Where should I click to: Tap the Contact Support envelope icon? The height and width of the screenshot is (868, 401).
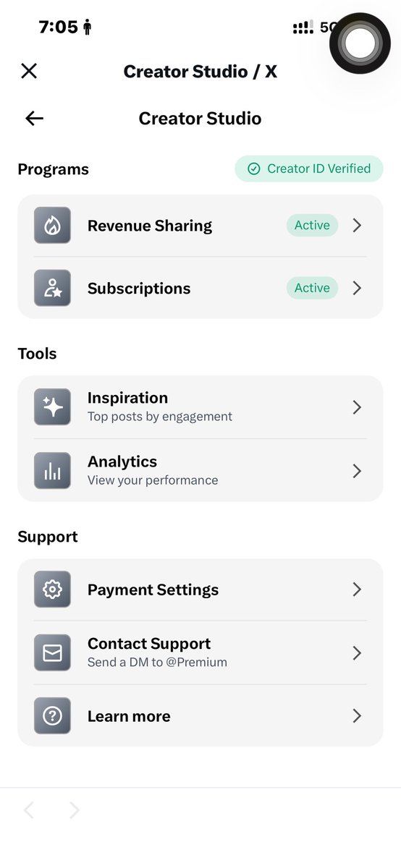tap(52, 652)
